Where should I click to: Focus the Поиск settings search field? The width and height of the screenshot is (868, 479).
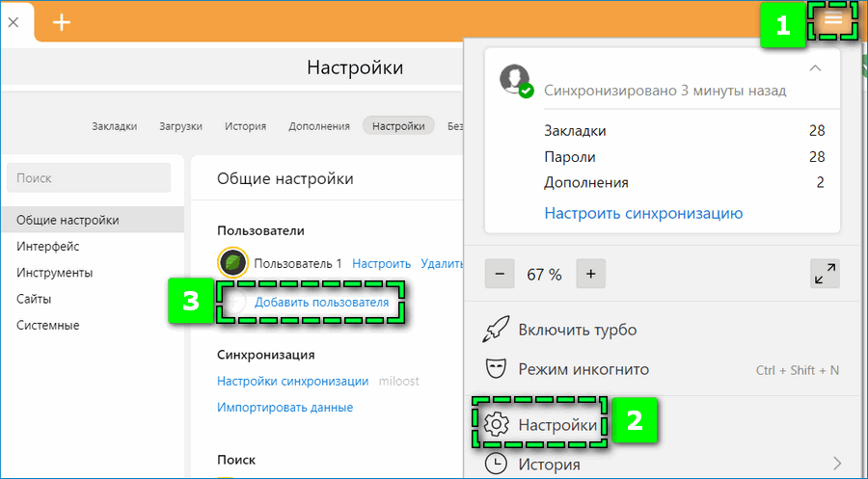(x=89, y=178)
